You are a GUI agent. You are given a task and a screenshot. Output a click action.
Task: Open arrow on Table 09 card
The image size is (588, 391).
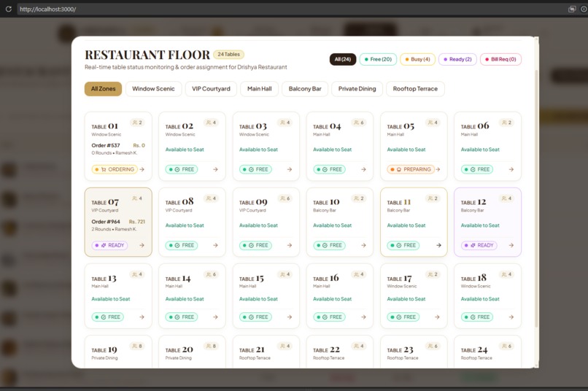(290, 245)
